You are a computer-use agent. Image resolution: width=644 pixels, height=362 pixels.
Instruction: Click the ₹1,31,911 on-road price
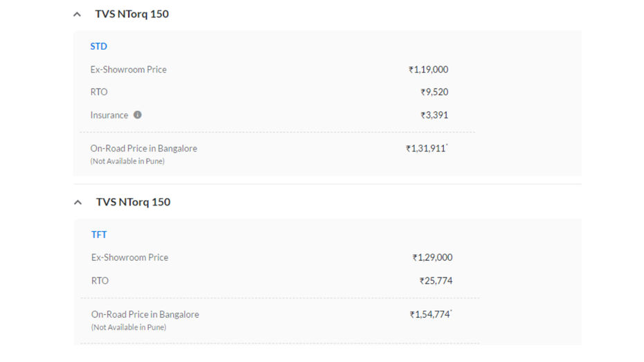[x=427, y=148]
